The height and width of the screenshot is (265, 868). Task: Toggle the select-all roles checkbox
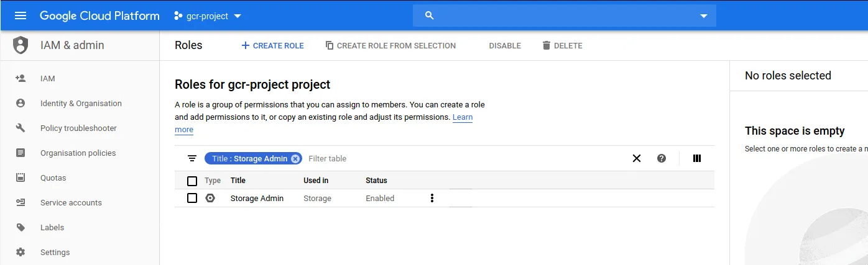pos(192,181)
